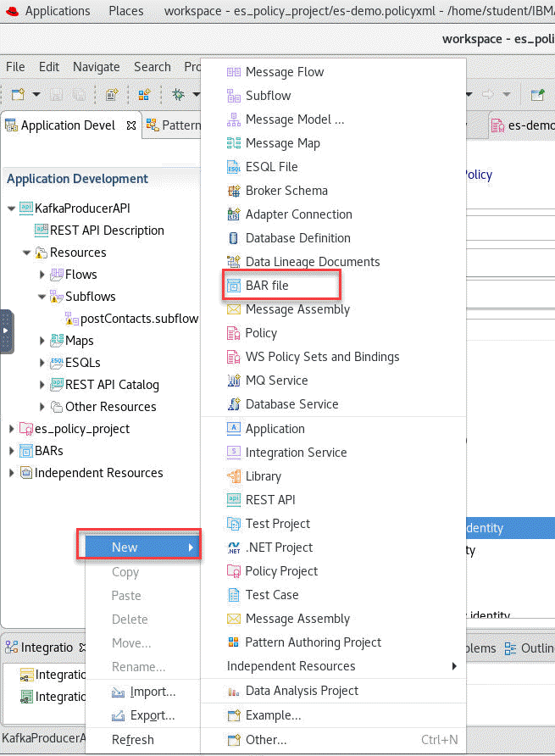Collapse the KafkaProducerAPI tree node
This screenshot has height=756, width=555.
point(12,208)
